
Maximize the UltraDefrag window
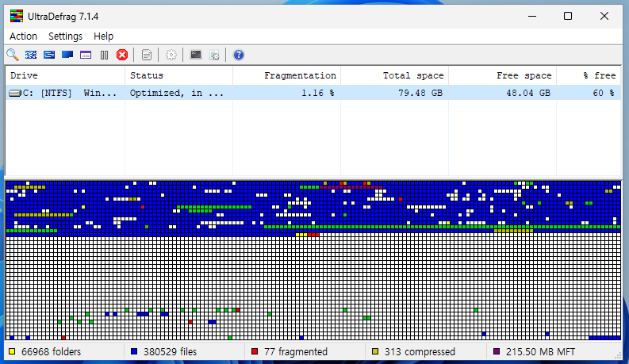click(x=568, y=16)
